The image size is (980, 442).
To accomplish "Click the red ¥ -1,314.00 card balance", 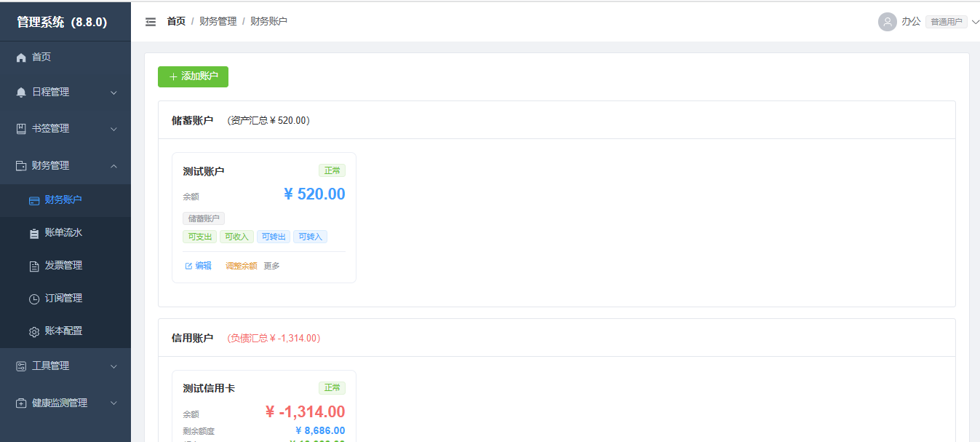I will point(306,412).
